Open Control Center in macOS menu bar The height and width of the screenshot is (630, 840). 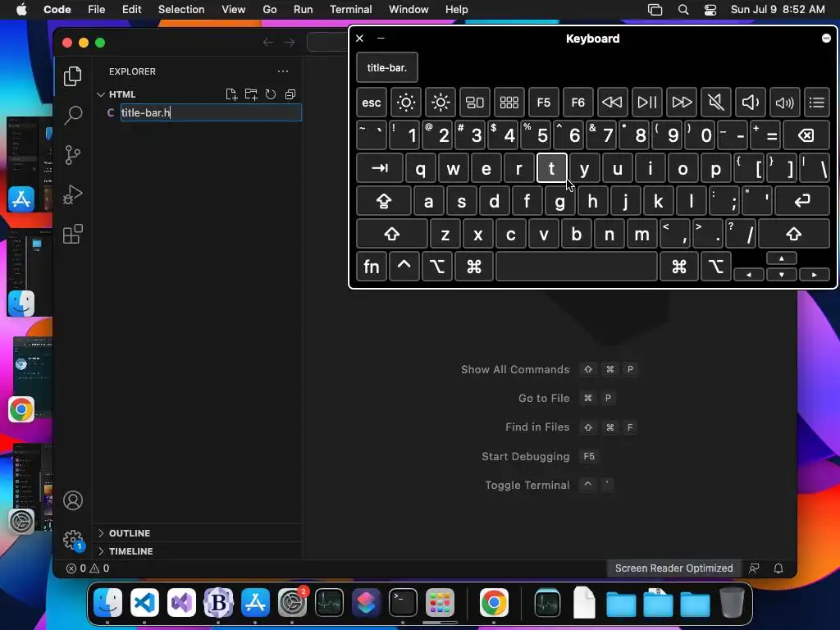coord(710,10)
